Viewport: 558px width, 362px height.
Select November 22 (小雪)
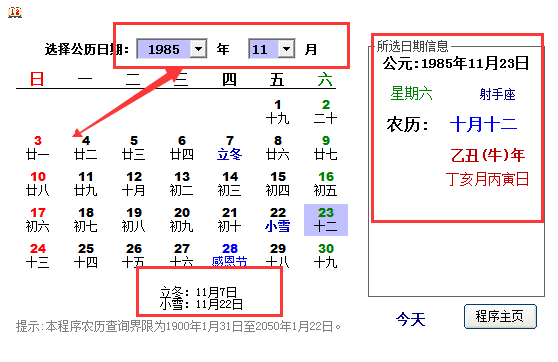pos(278,220)
